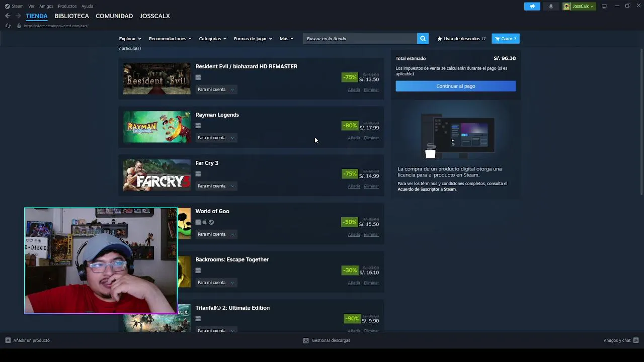644x362 pixels.
Task: Click the World of Goo title
Action: [212, 211]
